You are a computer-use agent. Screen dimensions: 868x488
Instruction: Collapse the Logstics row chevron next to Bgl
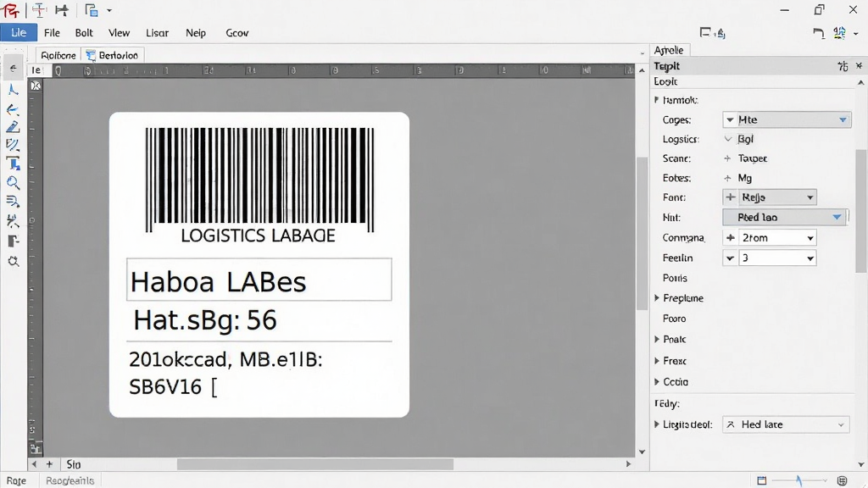click(728, 139)
